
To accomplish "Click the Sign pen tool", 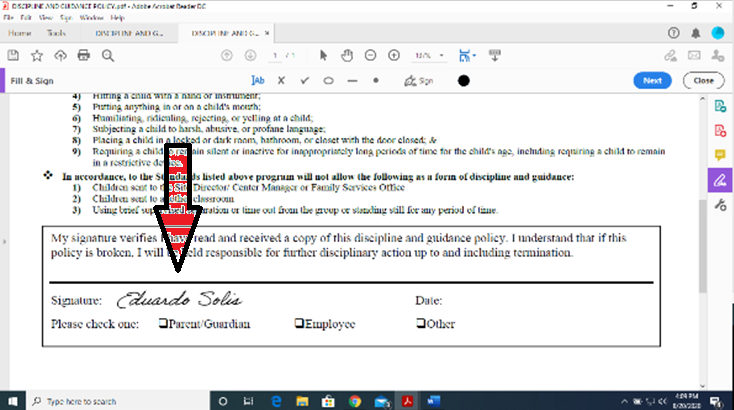I will (x=417, y=80).
